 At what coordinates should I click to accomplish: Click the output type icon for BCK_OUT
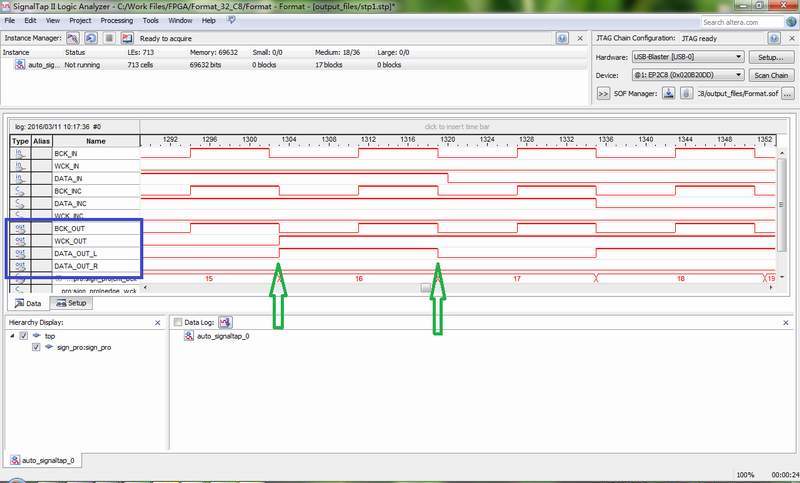point(20,228)
